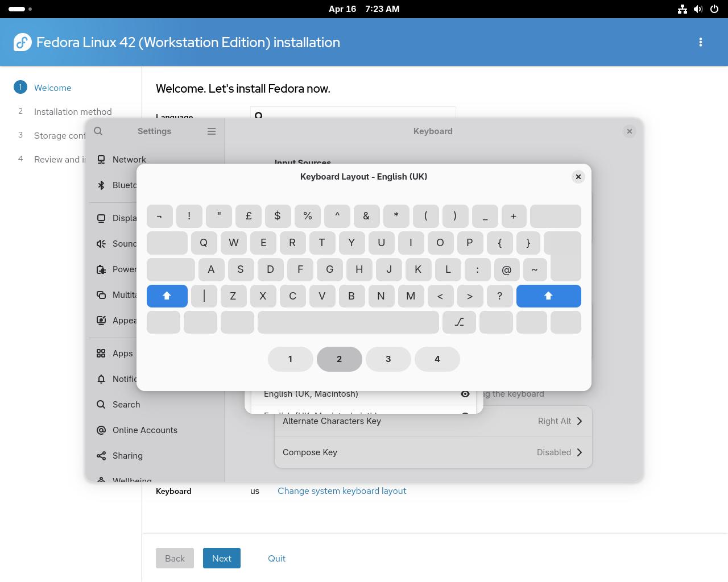This screenshot has height=582, width=728.
Task: Expand Compose Key setting
Action: click(433, 452)
